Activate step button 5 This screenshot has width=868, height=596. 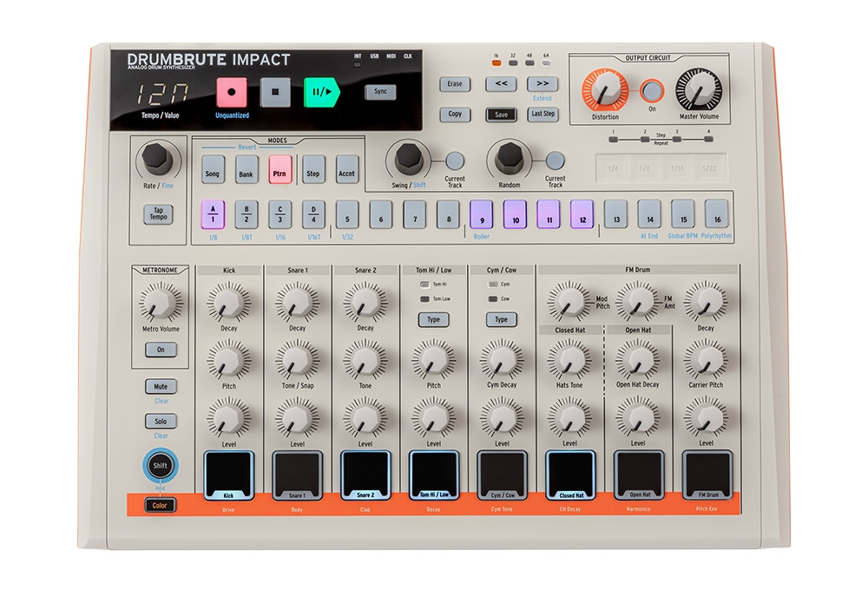[347, 214]
